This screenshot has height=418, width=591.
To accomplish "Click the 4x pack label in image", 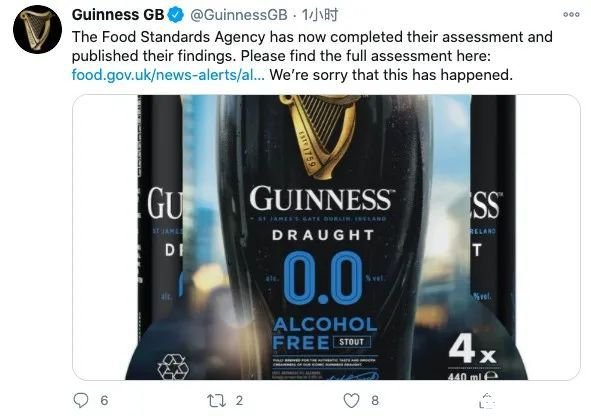I will coord(472,350).
